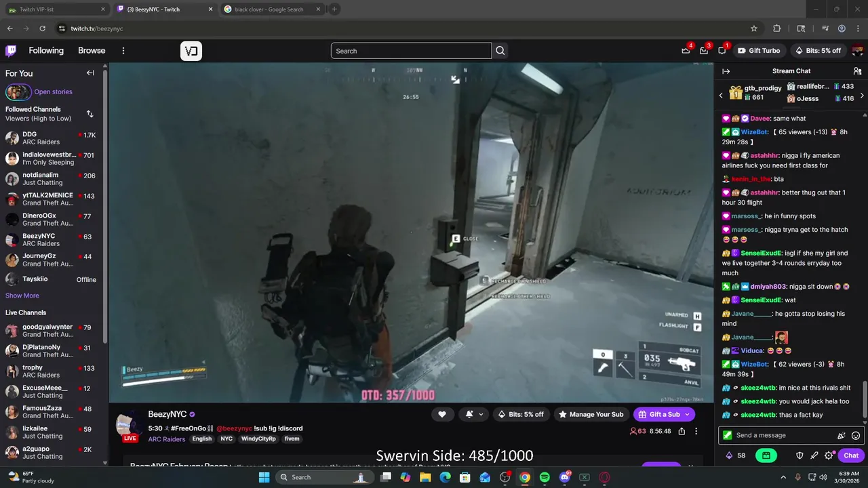868x488 pixels.
Task: Share the BeezyNYC stream
Action: [682, 431]
